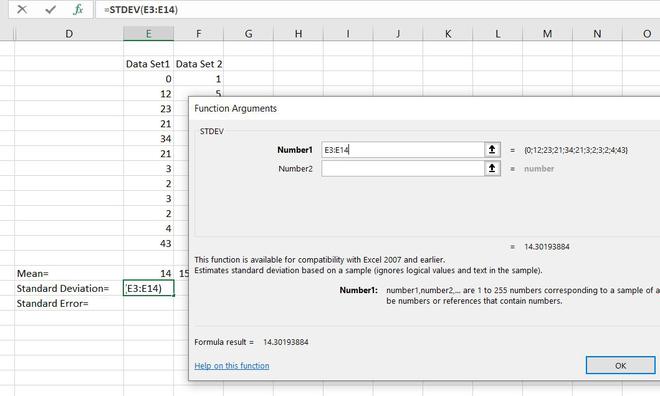Click inside the Number2 input field
This screenshot has width=660, height=396.
point(403,169)
